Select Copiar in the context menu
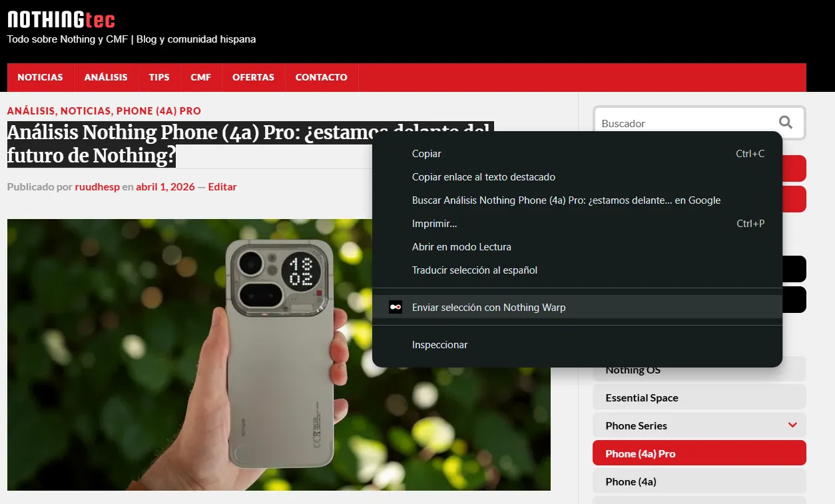The width and height of the screenshot is (835, 504). [427, 154]
